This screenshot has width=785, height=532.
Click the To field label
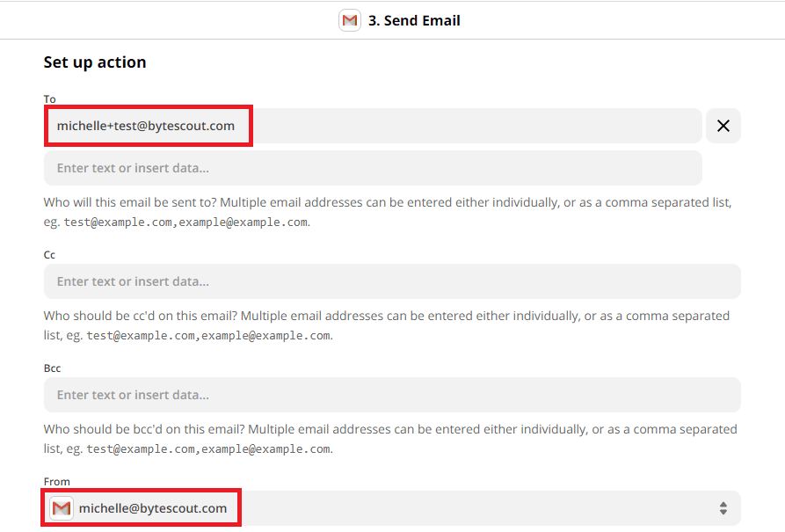[49, 98]
